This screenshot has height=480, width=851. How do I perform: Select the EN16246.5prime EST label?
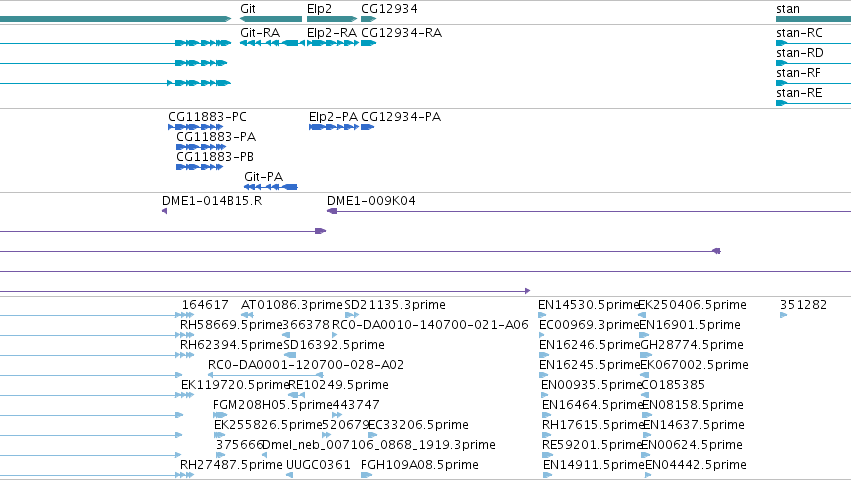point(590,345)
